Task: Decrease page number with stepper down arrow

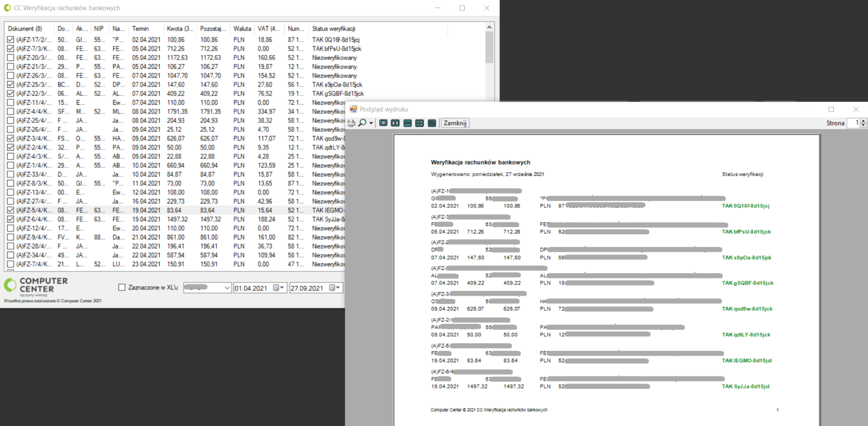Action: (x=864, y=125)
